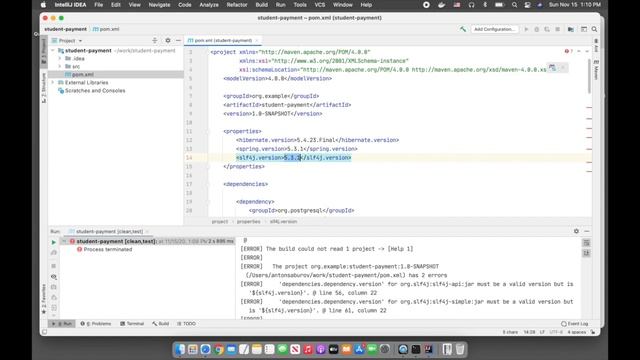Select Scratches and Consoles item
This screenshot has height=360, width=640.
coord(95,91)
